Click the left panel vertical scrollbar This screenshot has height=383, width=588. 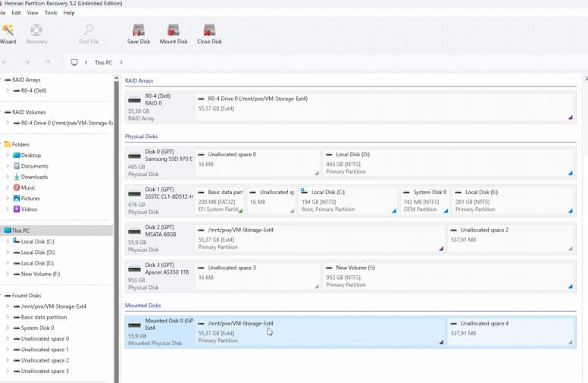(x=116, y=229)
